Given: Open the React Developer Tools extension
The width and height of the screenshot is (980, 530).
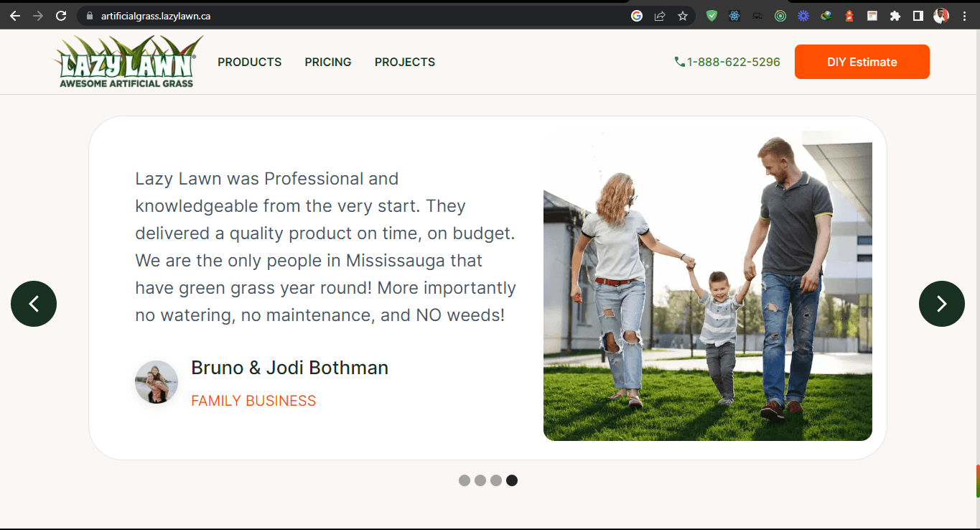Looking at the screenshot, I should coord(734,16).
